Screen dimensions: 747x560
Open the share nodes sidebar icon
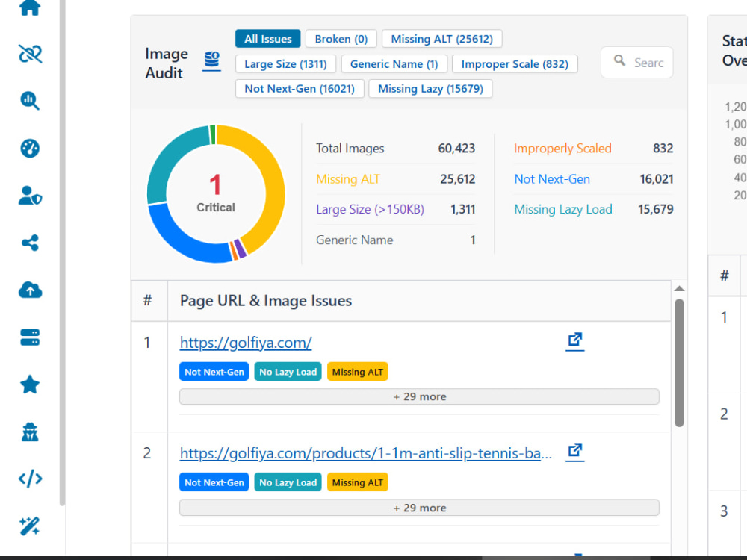(30, 243)
